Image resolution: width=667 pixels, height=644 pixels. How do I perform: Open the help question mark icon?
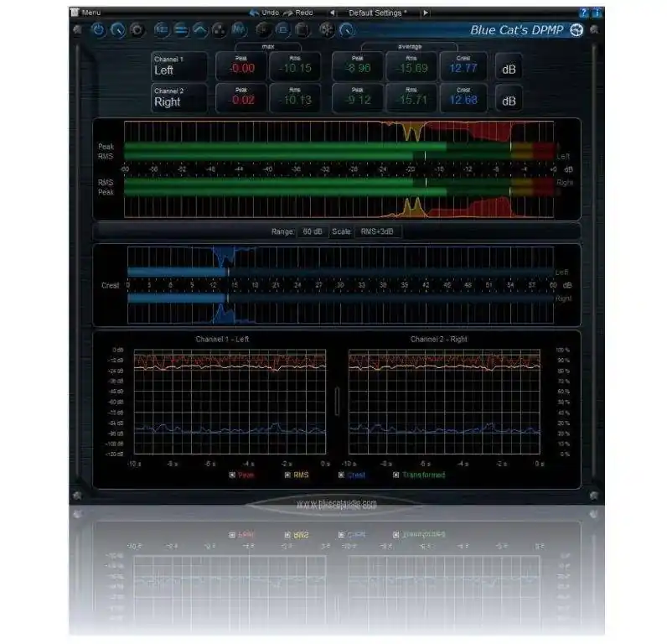click(x=583, y=13)
